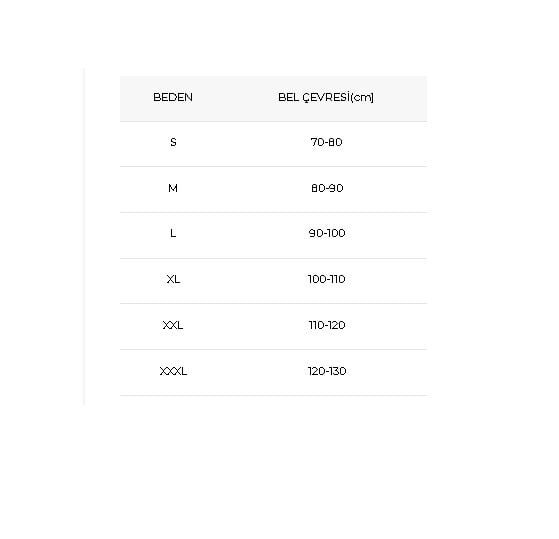559x539 pixels.
Task: Select the XXL size cell
Action: 173,325
